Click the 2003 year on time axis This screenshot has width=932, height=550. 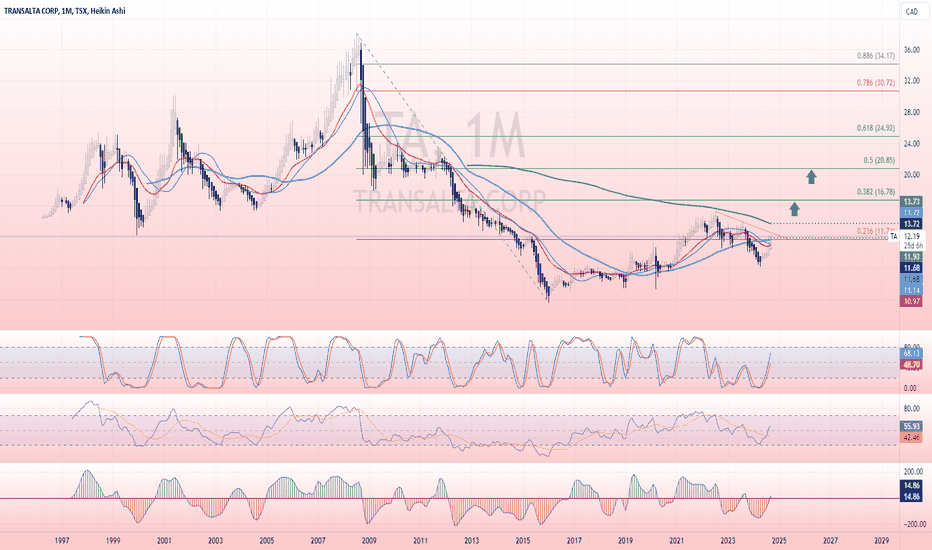pyautogui.click(x=215, y=540)
